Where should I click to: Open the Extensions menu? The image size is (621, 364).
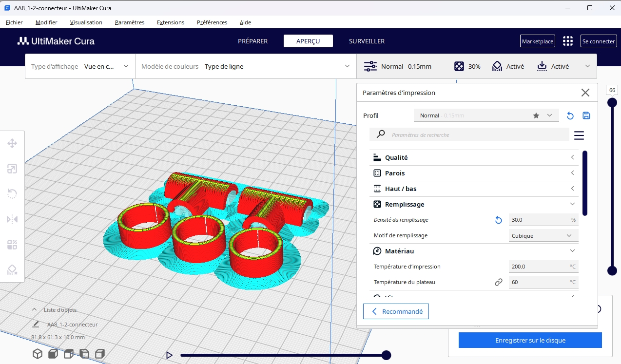click(171, 22)
